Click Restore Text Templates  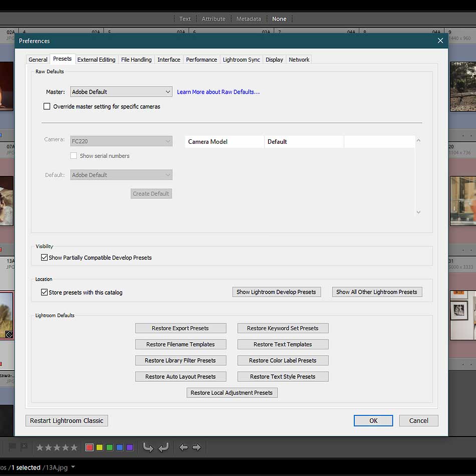point(283,344)
